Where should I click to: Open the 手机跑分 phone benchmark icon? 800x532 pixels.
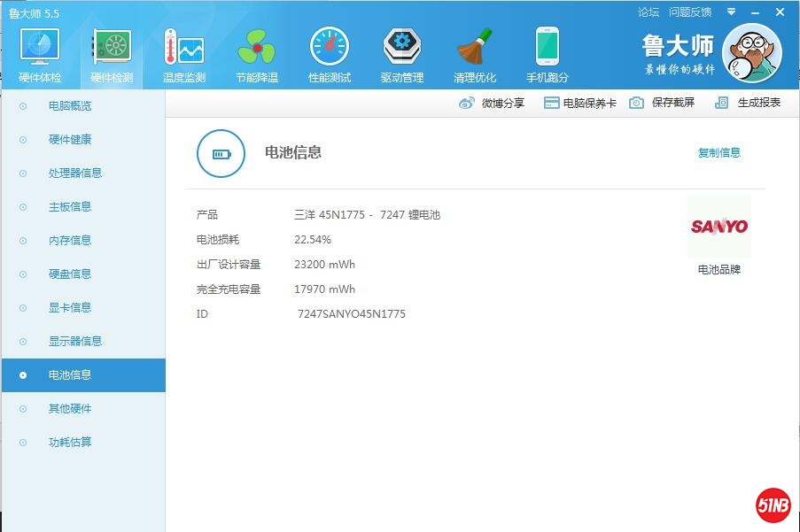click(x=548, y=47)
